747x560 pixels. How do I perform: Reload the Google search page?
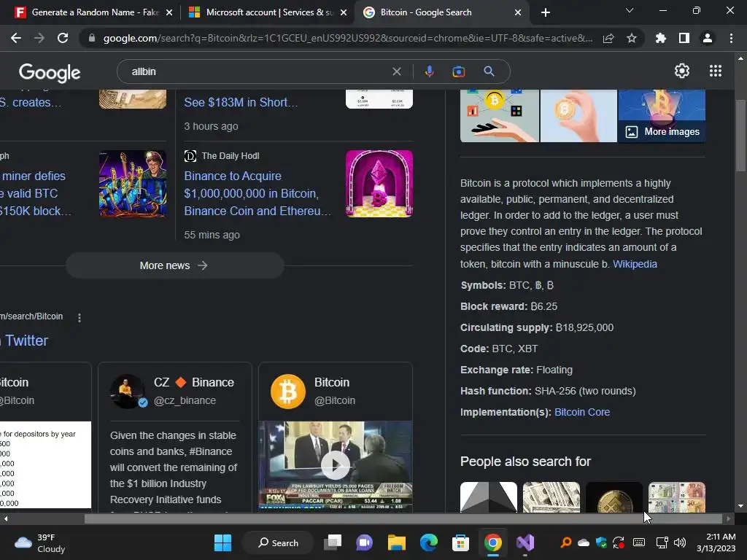tap(63, 38)
